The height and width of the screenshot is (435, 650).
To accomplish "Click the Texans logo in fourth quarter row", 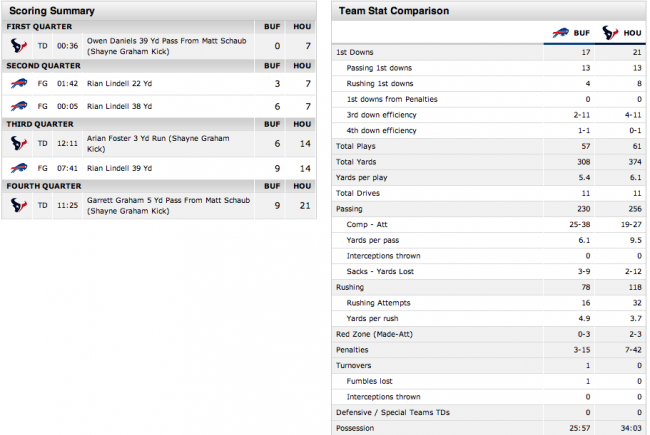I will [19, 205].
